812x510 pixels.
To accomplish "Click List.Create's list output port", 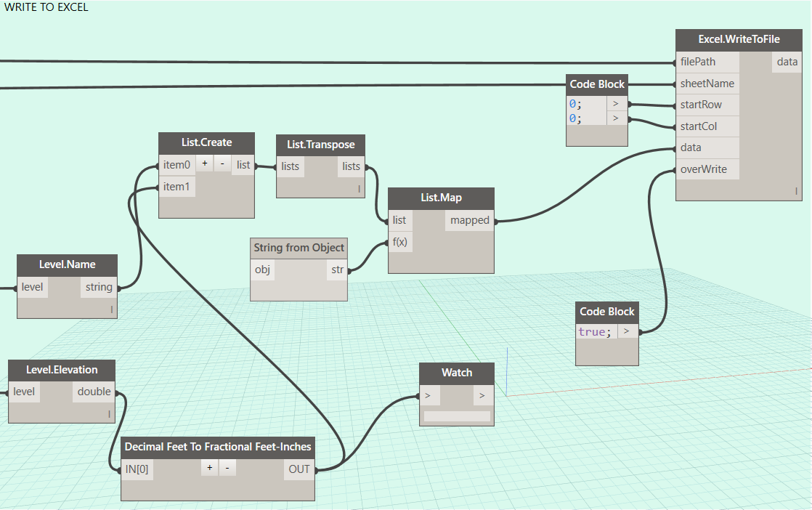I will 243,165.
